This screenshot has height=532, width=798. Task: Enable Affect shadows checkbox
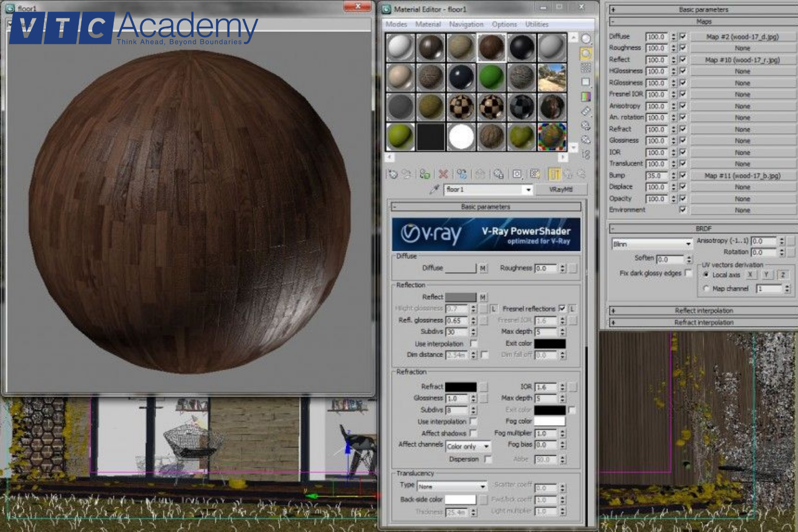point(473,433)
